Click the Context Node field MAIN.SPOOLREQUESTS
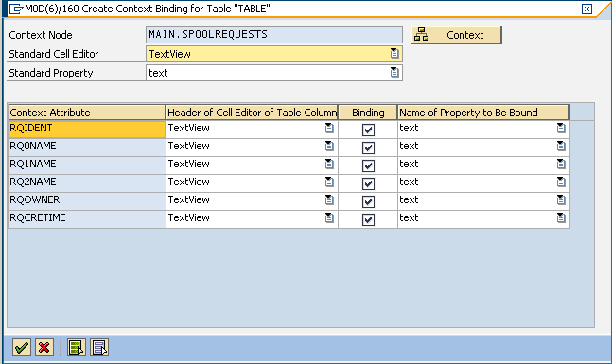Viewport: 612px width, 364px height. point(274,35)
